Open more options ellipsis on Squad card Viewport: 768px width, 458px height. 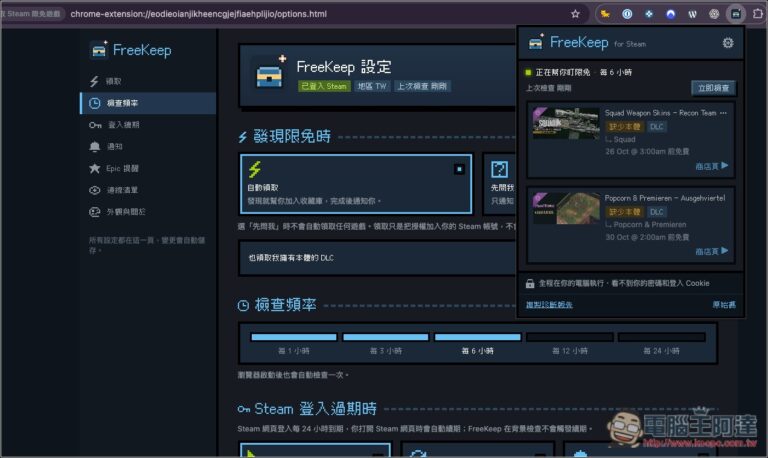click(x=723, y=113)
